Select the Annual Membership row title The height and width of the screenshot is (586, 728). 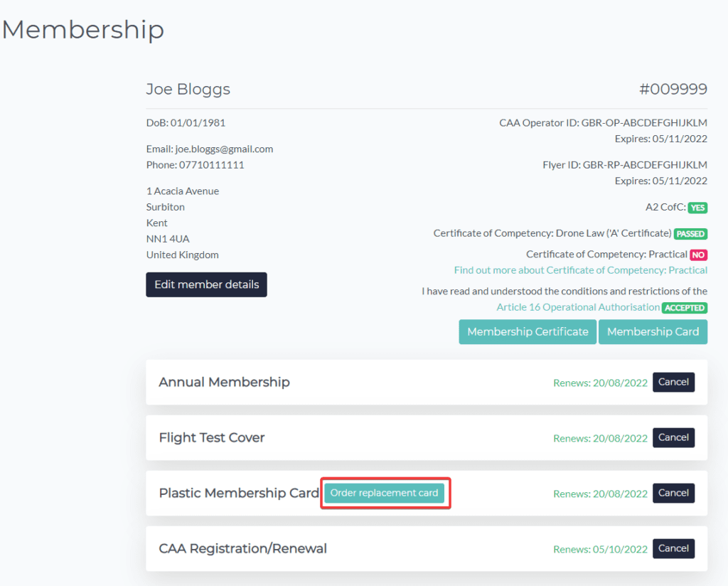tap(224, 382)
